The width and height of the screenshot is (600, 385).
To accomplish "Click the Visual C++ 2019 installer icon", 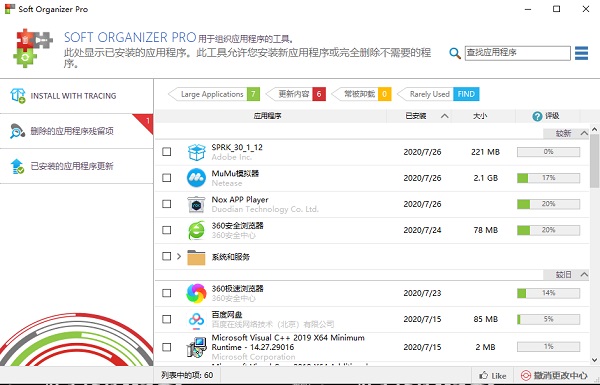I will [196, 347].
